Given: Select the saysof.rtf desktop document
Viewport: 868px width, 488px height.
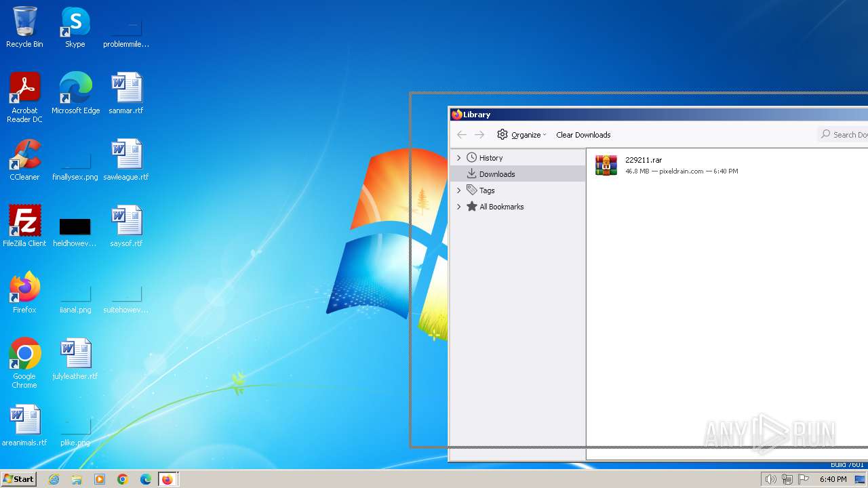Looking at the screenshot, I should (x=126, y=226).
